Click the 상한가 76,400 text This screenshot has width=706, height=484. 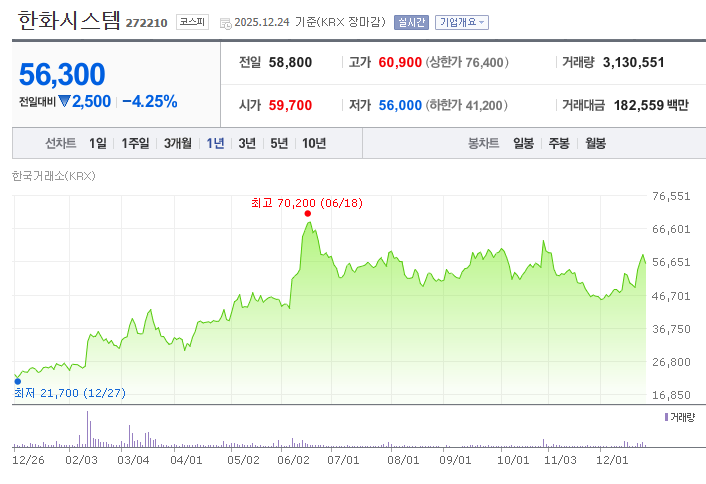coord(467,62)
